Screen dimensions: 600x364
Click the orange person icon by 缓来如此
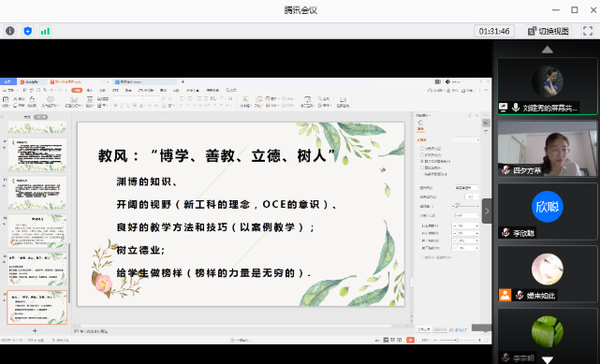point(505,295)
